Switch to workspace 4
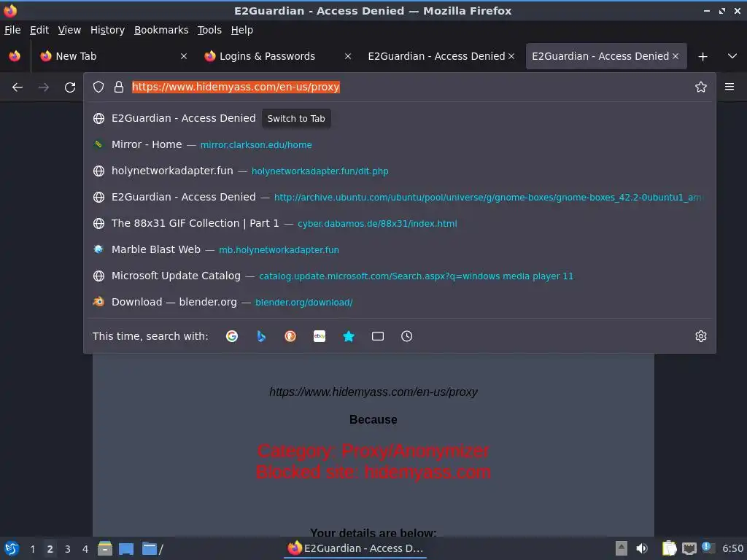747x560 pixels. (85, 549)
